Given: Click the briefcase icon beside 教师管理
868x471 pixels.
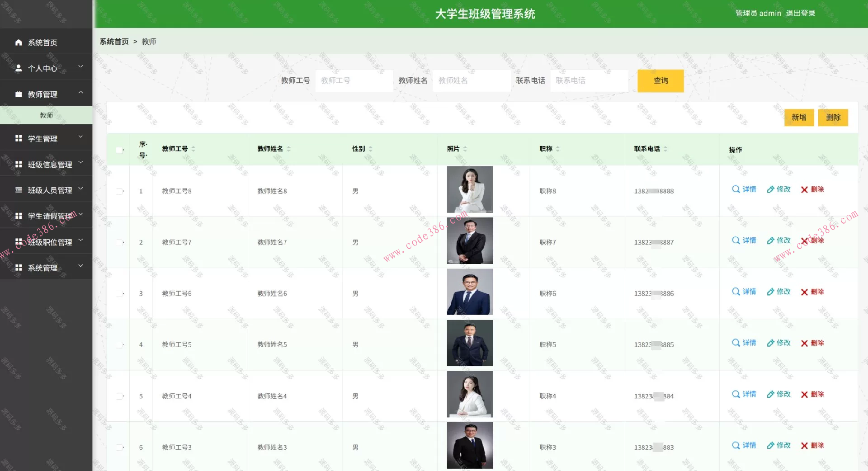Looking at the screenshot, I should [x=19, y=94].
